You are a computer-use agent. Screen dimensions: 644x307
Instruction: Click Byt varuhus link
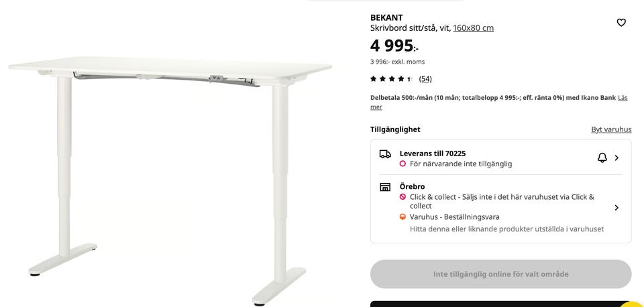(x=611, y=129)
